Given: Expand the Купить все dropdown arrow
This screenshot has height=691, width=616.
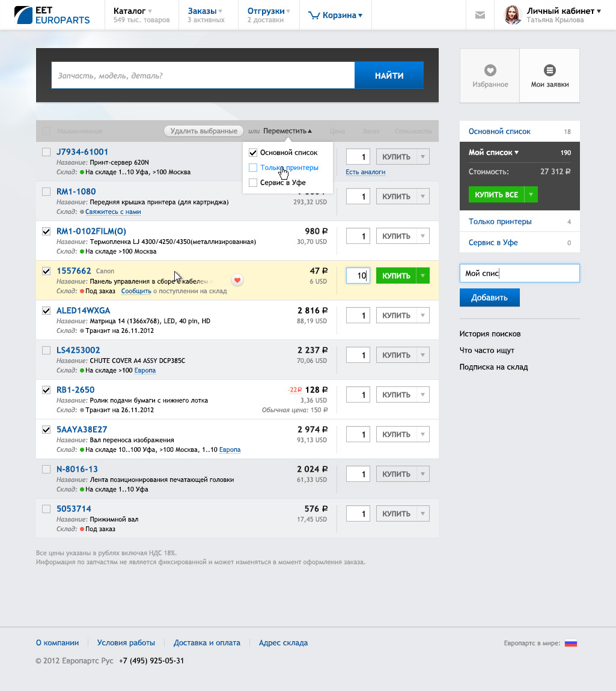Looking at the screenshot, I should click(x=531, y=195).
